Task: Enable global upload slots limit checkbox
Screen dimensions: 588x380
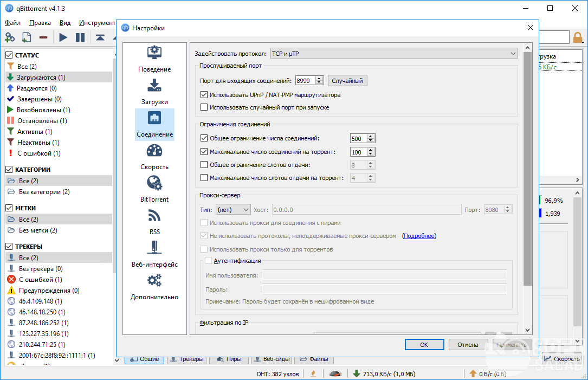Action: [204, 165]
